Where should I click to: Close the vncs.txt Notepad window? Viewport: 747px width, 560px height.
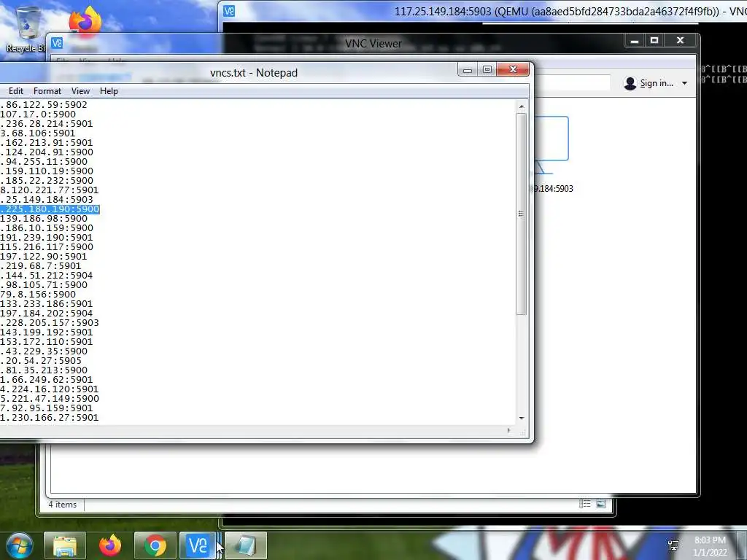click(x=513, y=69)
